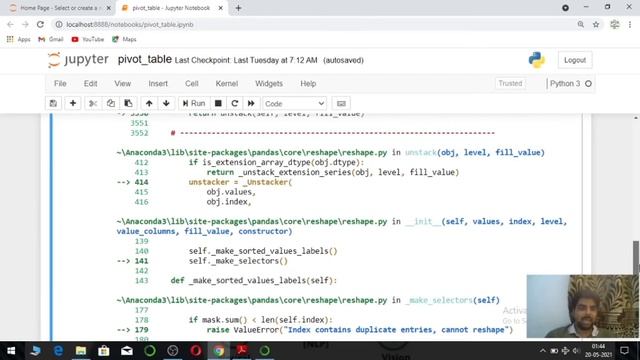Open the Kernel menu

click(227, 84)
